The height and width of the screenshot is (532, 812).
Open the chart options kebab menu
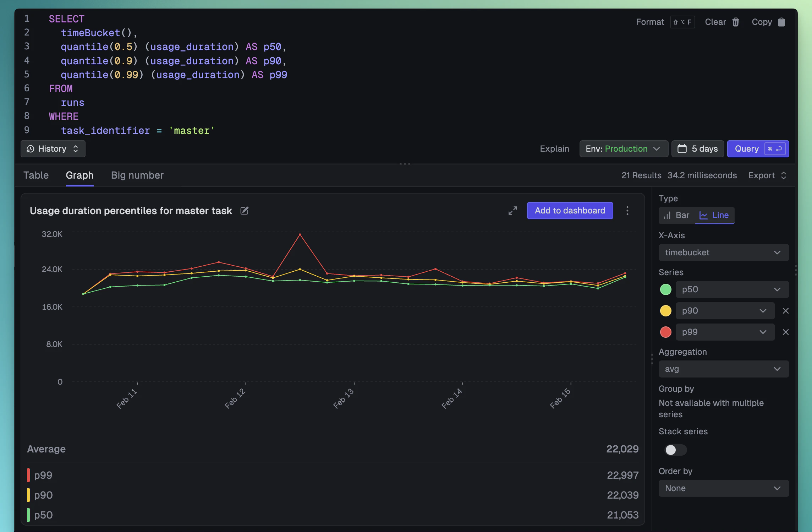[x=627, y=211]
